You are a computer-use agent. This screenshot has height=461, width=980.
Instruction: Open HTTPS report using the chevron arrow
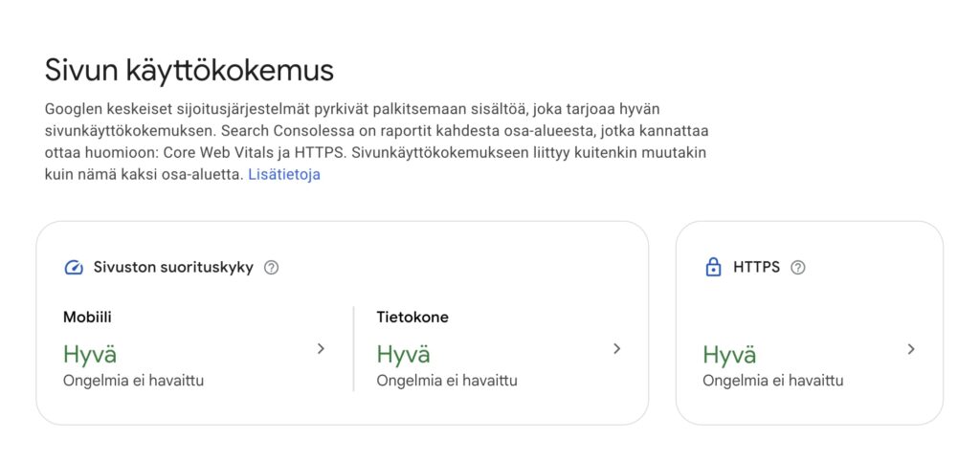click(911, 349)
